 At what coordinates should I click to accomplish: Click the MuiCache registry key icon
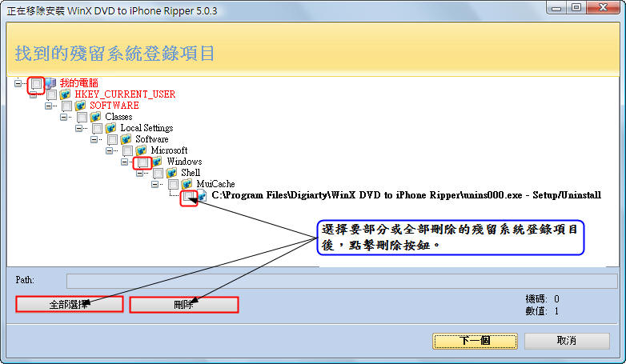(187, 184)
